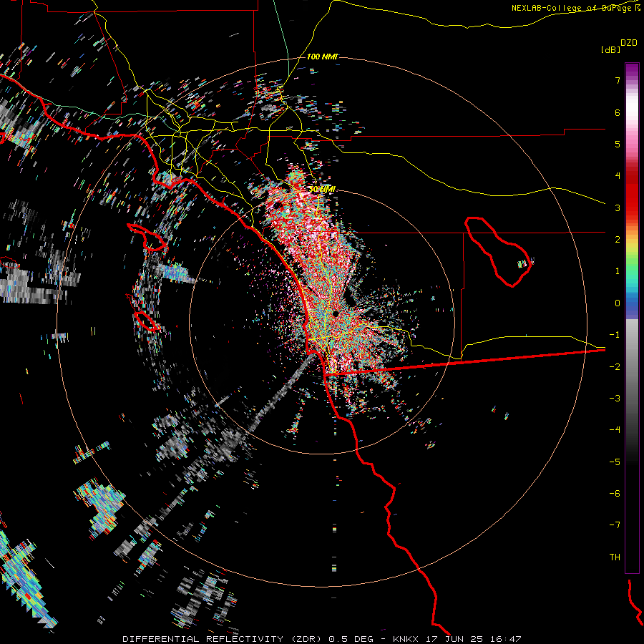Click the "KNKX 17 JUN 25 16:47" timestamp

457,639
